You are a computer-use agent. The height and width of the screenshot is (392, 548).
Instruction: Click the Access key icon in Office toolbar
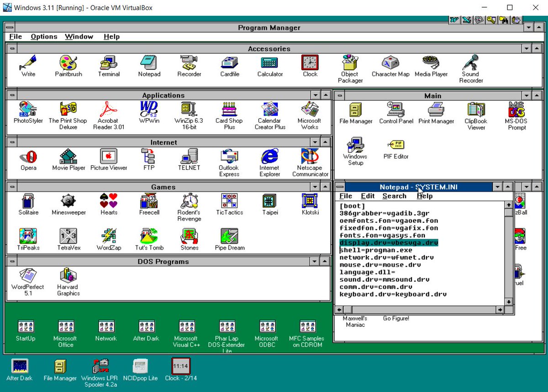click(x=491, y=20)
